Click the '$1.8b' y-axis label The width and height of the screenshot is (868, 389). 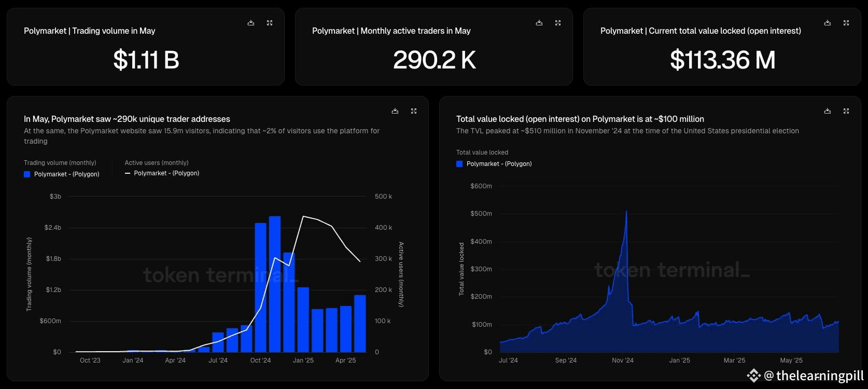coord(53,259)
